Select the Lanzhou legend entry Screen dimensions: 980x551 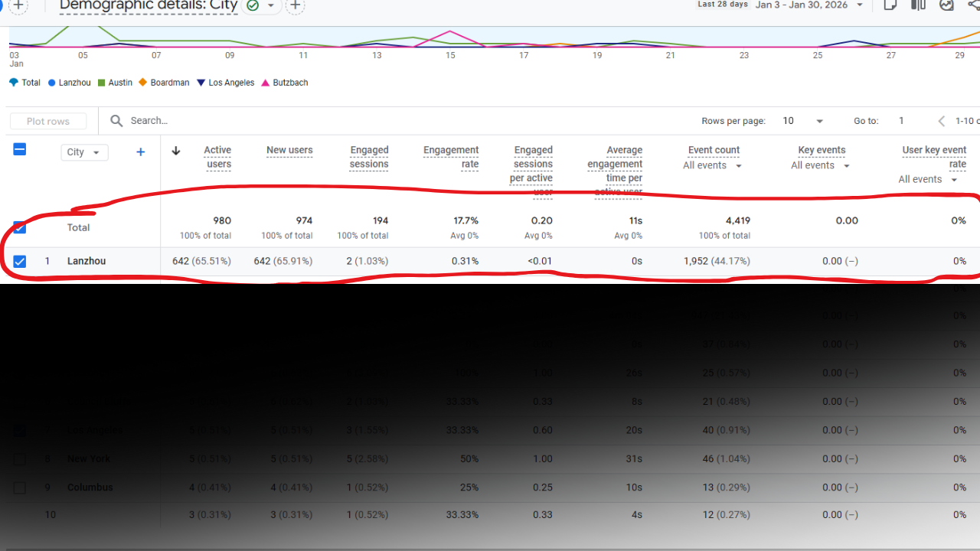69,83
